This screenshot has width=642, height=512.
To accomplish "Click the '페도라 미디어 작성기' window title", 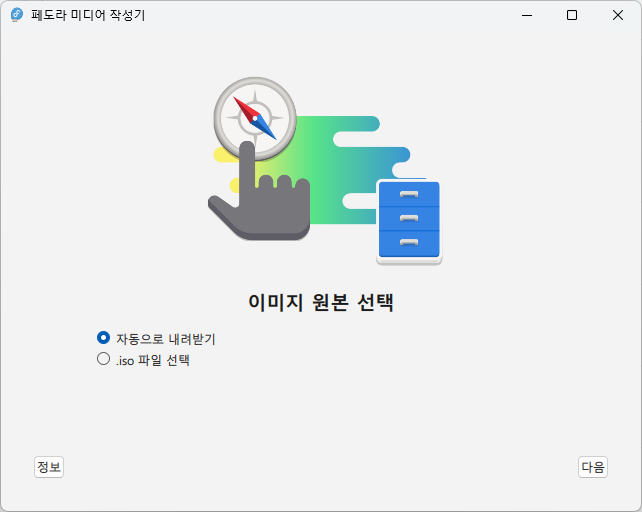I will (x=88, y=15).
